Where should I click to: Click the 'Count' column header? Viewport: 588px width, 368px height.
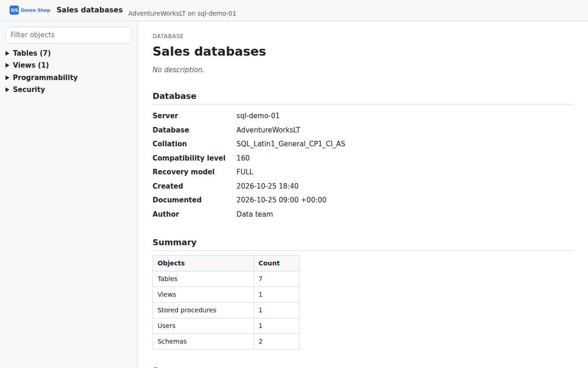pos(277,263)
